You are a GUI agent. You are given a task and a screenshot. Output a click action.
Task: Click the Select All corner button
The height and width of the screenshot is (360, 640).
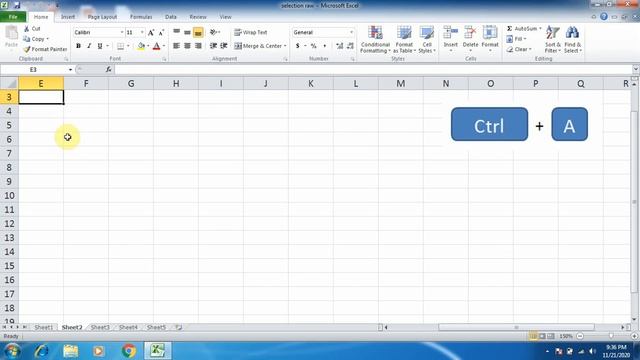coord(9,84)
